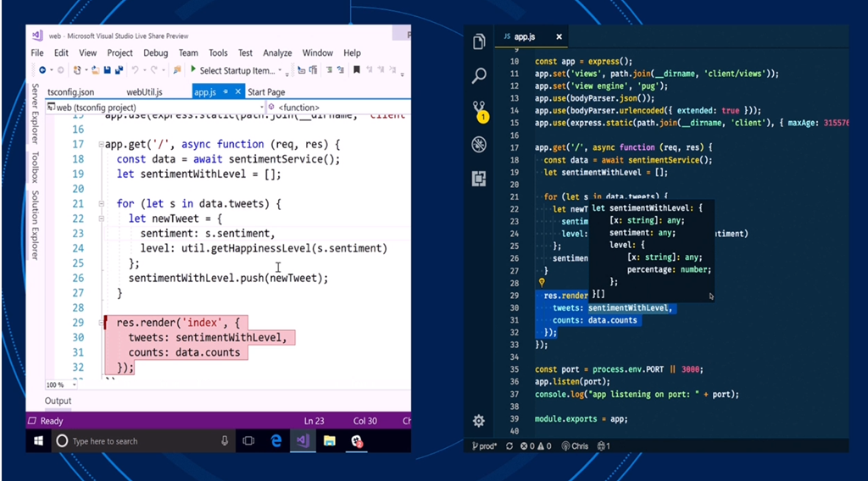This screenshot has height=481, width=868.
Task: Expand the zoom level 100 % dropdown
Action: [x=58, y=384]
